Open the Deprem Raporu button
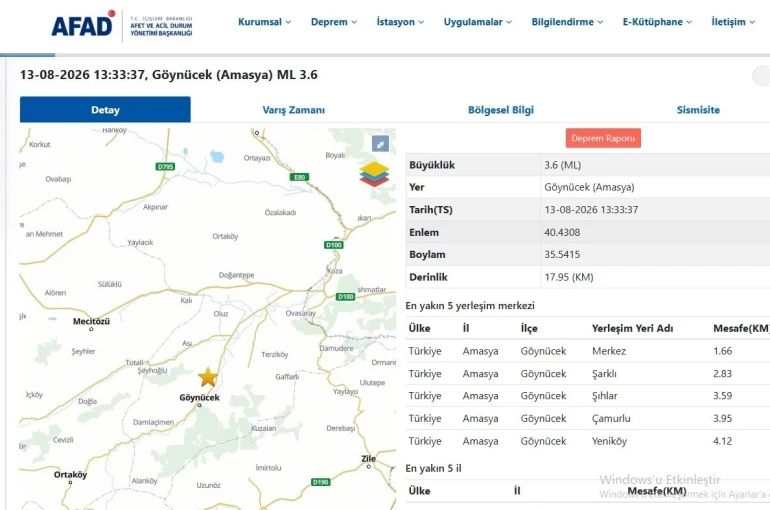The image size is (770, 510). coord(603,138)
